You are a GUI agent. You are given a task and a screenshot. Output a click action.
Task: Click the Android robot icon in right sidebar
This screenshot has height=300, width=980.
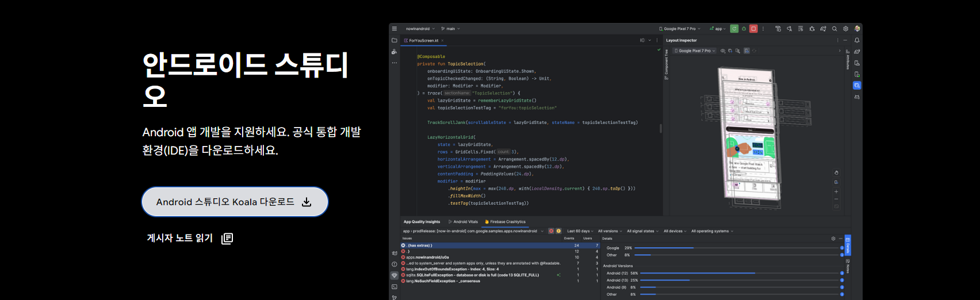(x=857, y=97)
